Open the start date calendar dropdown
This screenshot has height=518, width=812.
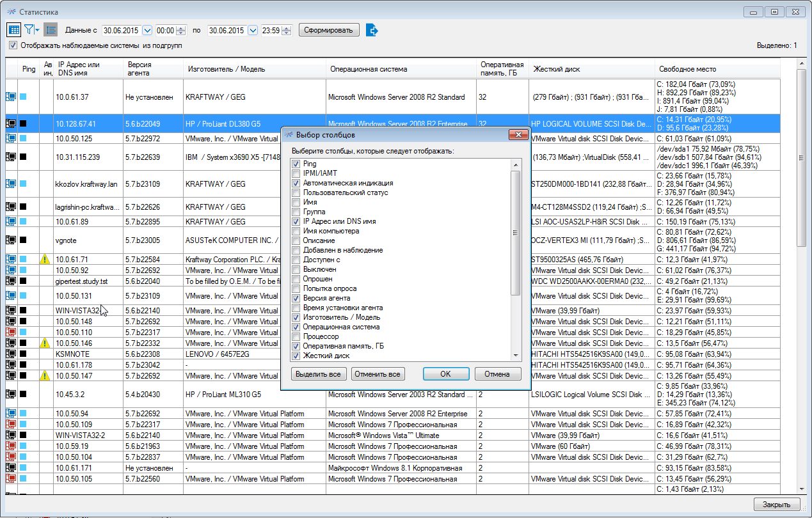point(147,30)
